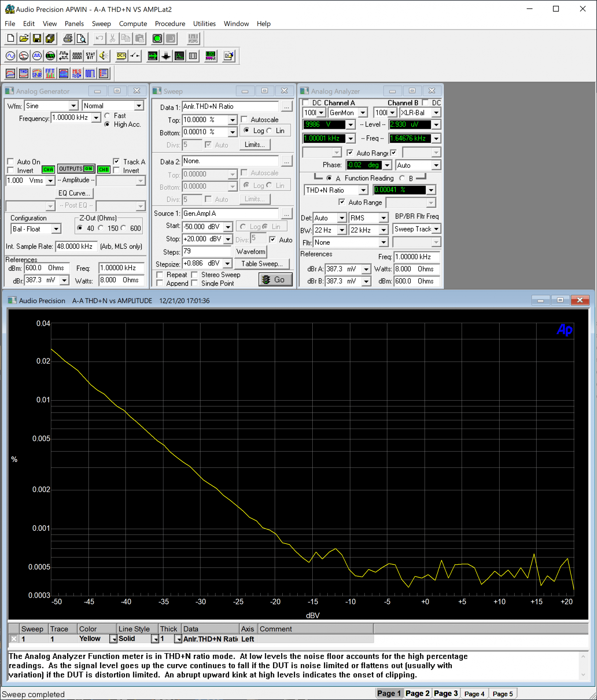Click the EQ Curve... button
Image resolution: width=597 pixels, height=700 pixels.
74,193
